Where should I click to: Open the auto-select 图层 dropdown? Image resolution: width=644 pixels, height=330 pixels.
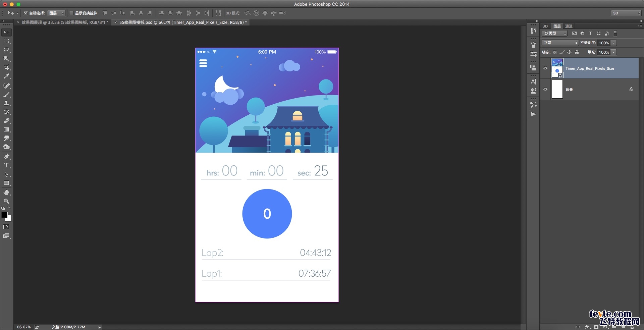(x=56, y=13)
